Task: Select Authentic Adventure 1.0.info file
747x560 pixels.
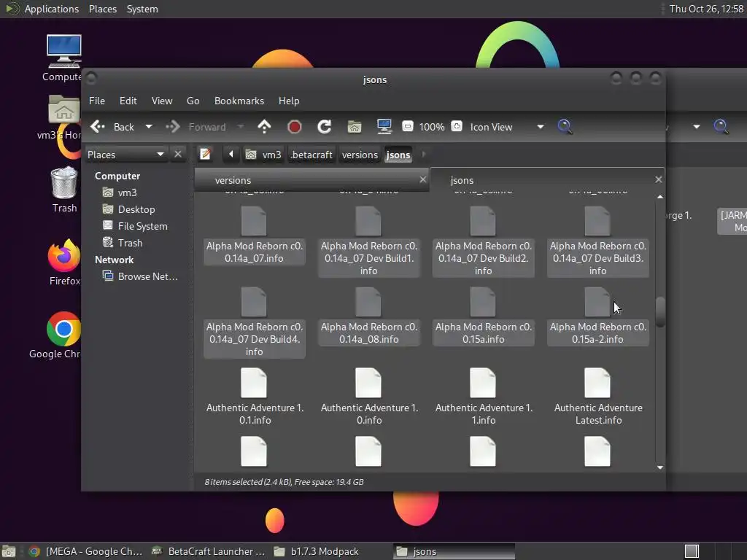Action: (368, 397)
